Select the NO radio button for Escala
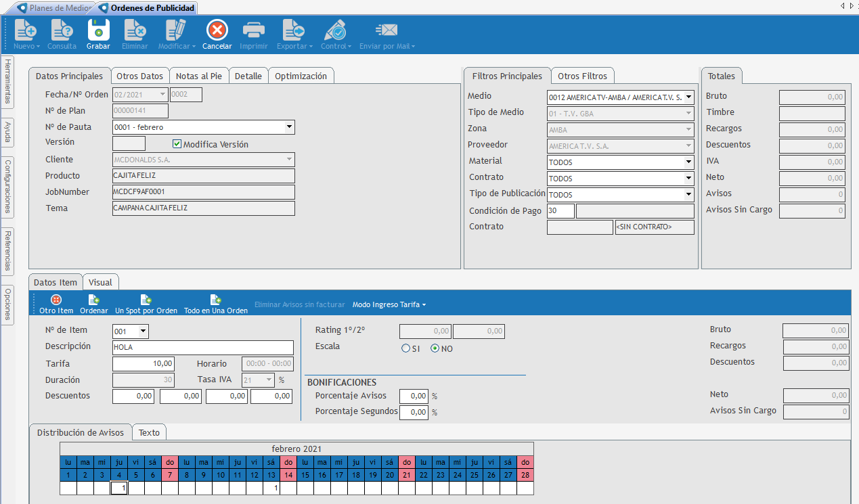859x504 pixels. coord(435,348)
